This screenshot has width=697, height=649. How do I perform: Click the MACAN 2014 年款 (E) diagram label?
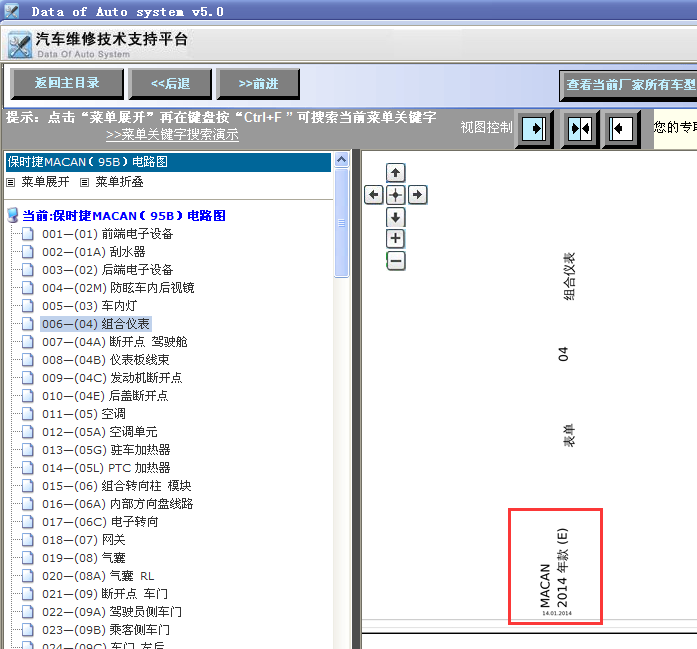coord(554,569)
